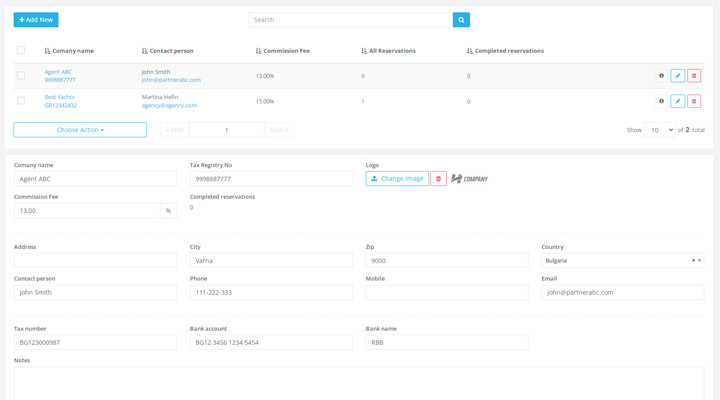Open the Choose Action dropdown
Screen dimensions: 720x400
click(80, 130)
